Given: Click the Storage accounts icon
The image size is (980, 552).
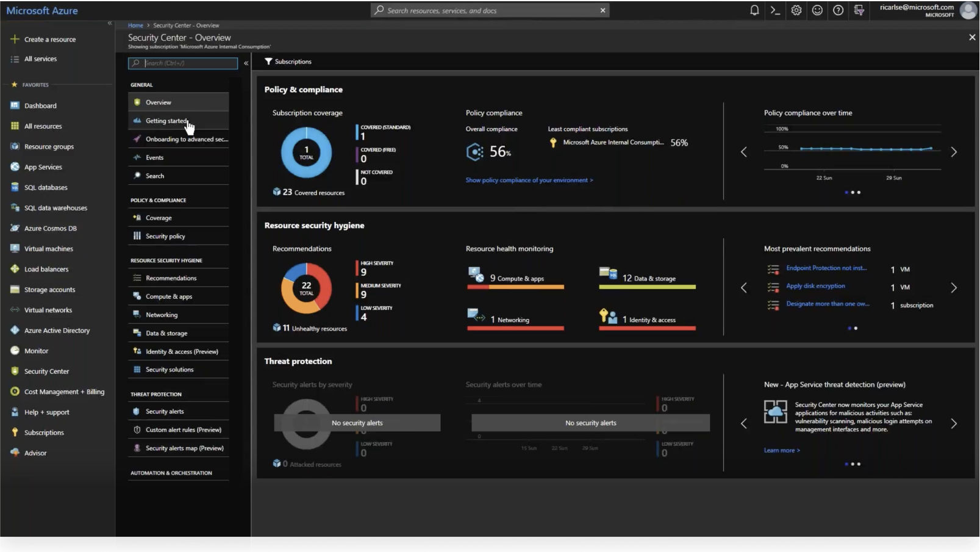Looking at the screenshot, I should click(x=15, y=290).
